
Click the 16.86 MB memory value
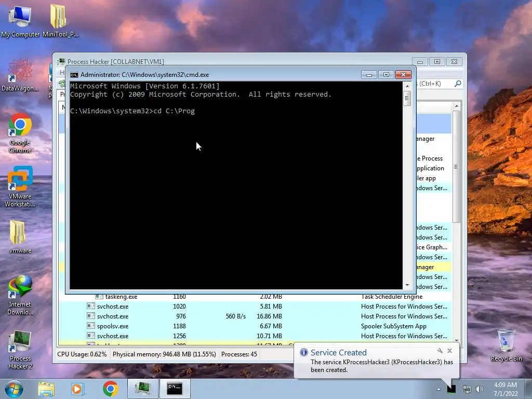click(270, 316)
